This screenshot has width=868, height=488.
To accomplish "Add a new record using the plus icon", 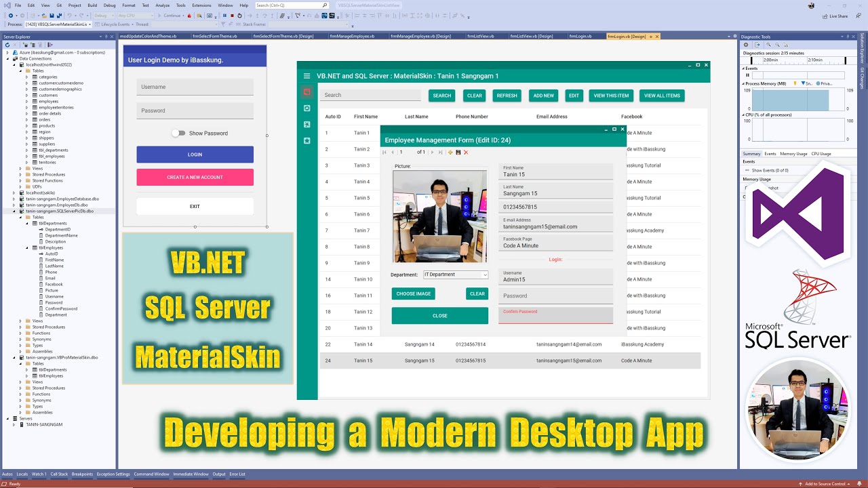I will [450, 152].
